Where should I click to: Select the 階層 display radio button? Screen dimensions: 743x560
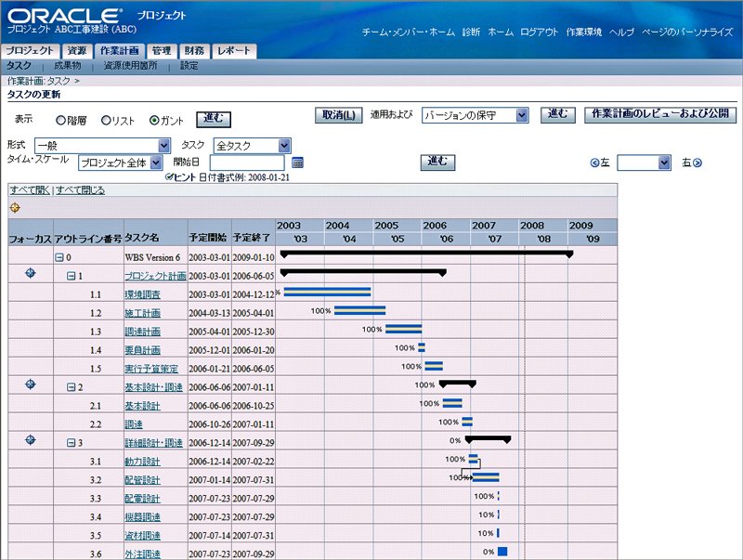60,121
